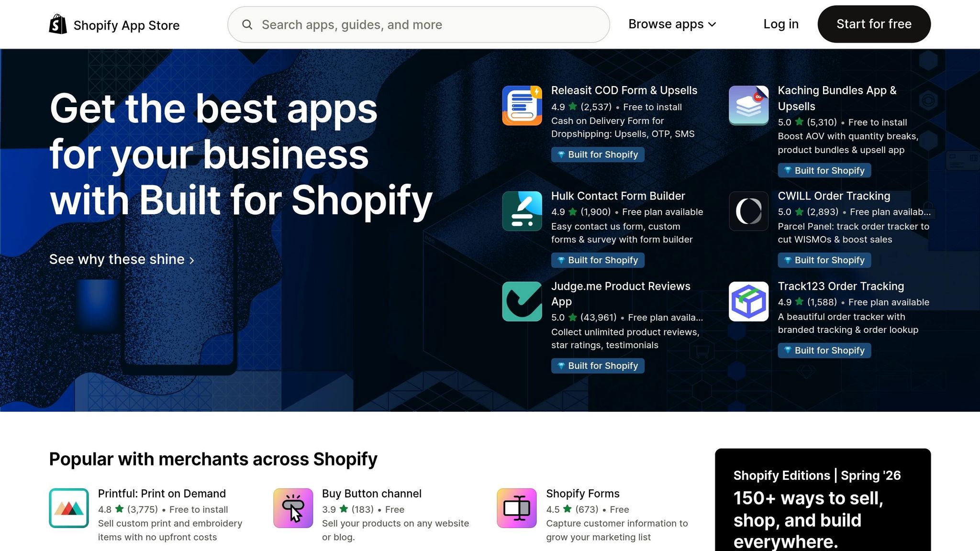The image size is (980, 551).
Task: Open the CWILL Order Tracking app icon
Action: tap(749, 211)
